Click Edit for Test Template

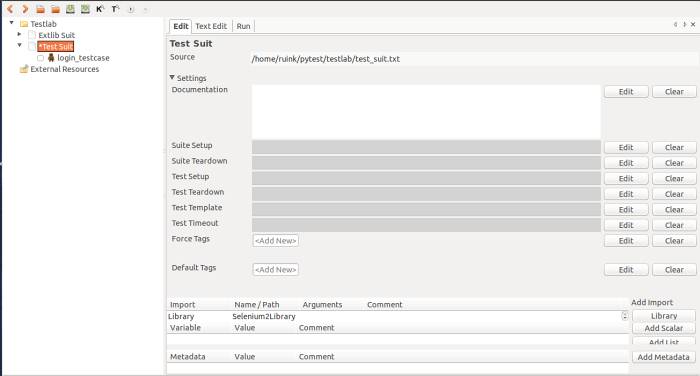point(626,209)
